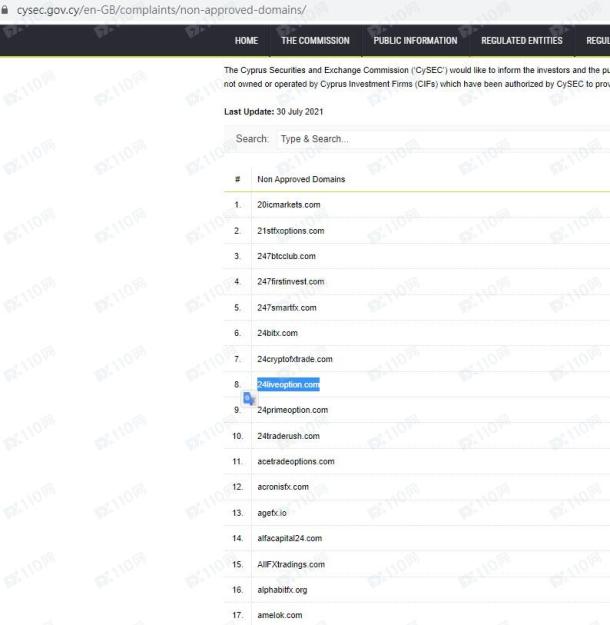Screen dimensions: 610x625
Task: Click Last Update 30 July 2021 text
Action: point(274,112)
